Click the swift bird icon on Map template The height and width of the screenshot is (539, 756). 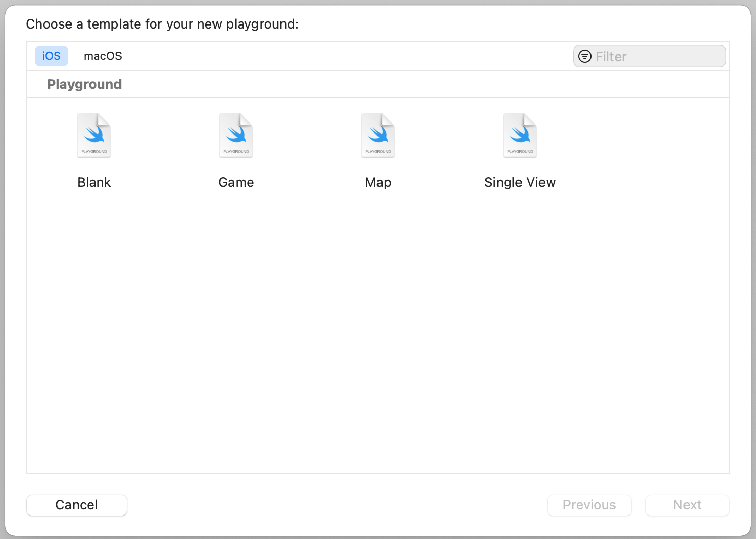[x=377, y=133]
